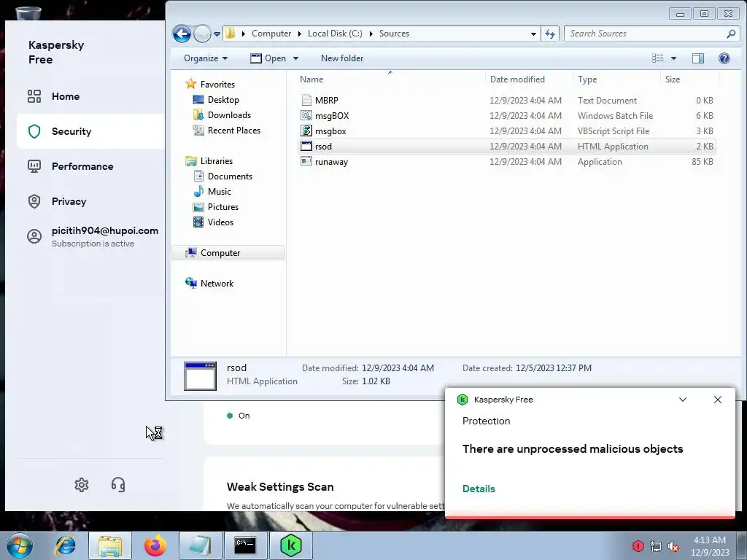The image size is (747, 560).
Task: Click muted volume tray icon
Action: point(673,546)
